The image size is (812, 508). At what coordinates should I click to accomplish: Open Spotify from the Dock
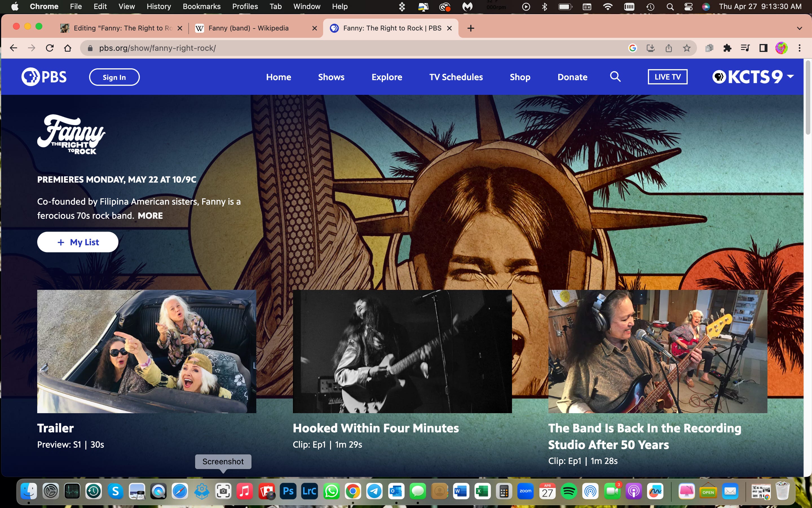click(x=569, y=492)
